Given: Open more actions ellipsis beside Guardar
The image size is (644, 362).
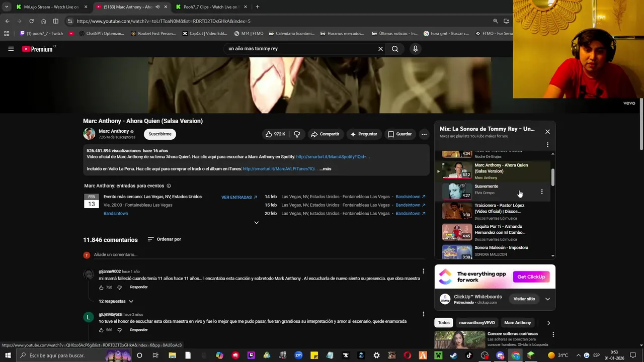Looking at the screenshot, I should pos(424,134).
